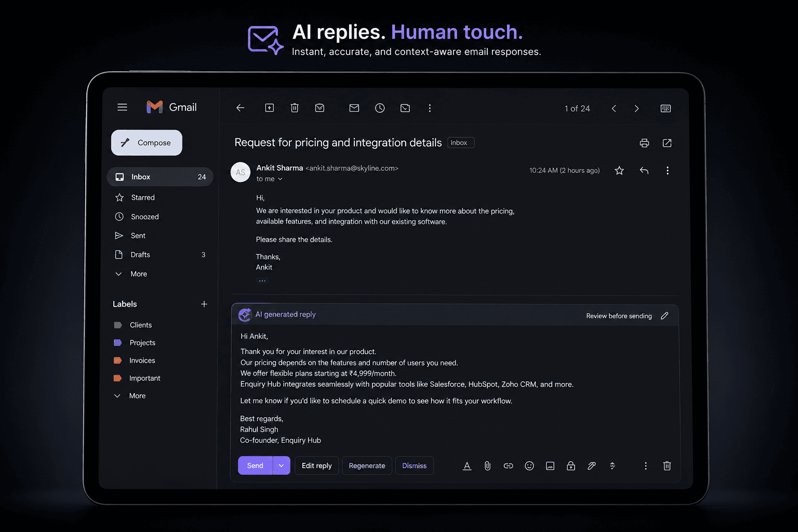Screen dimensions: 798x532
Task: Click the Inbox tag on subject
Action: [461, 142]
